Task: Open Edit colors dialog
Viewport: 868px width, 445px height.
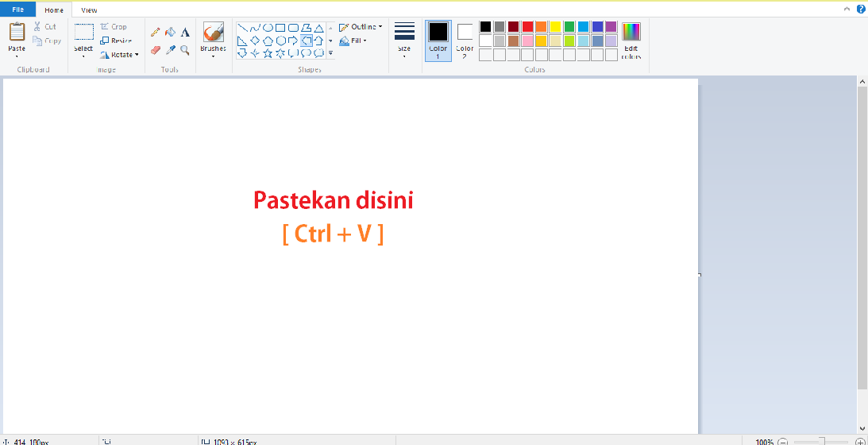Action: pos(631,41)
